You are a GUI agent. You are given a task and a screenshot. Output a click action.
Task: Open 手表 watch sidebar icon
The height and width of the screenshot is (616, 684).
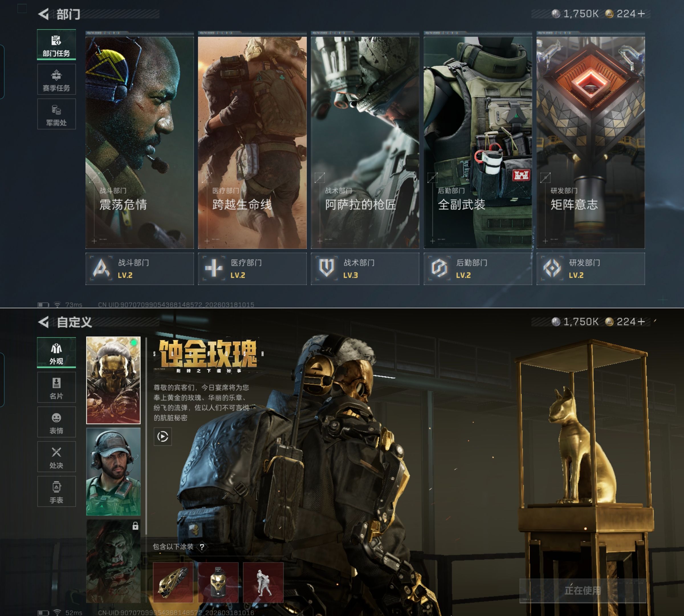56,491
